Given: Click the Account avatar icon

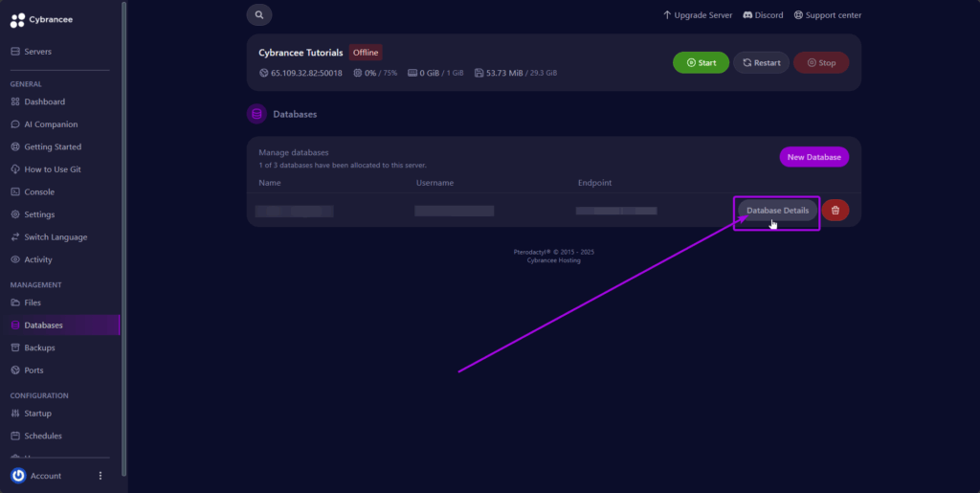Looking at the screenshot, I should tap(18, 476).
